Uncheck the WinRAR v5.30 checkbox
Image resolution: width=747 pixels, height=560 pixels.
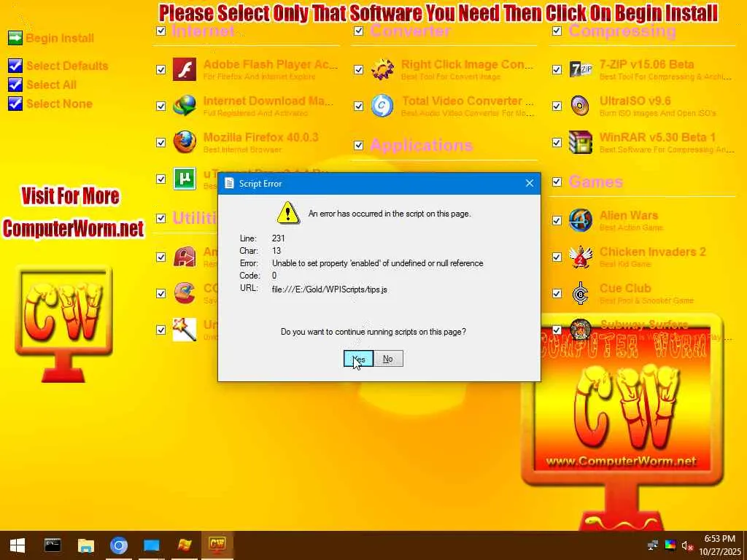coord(557,142)
